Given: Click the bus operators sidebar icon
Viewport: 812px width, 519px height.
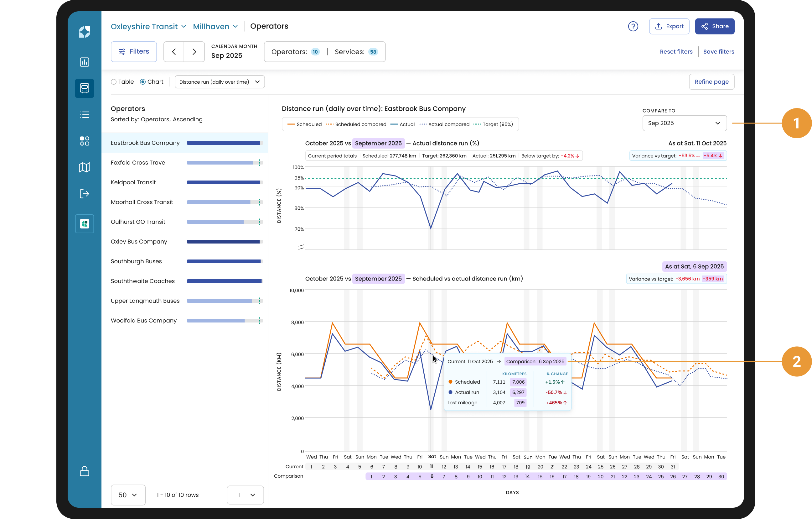Looking at the screenshot, I should [84, 88].
